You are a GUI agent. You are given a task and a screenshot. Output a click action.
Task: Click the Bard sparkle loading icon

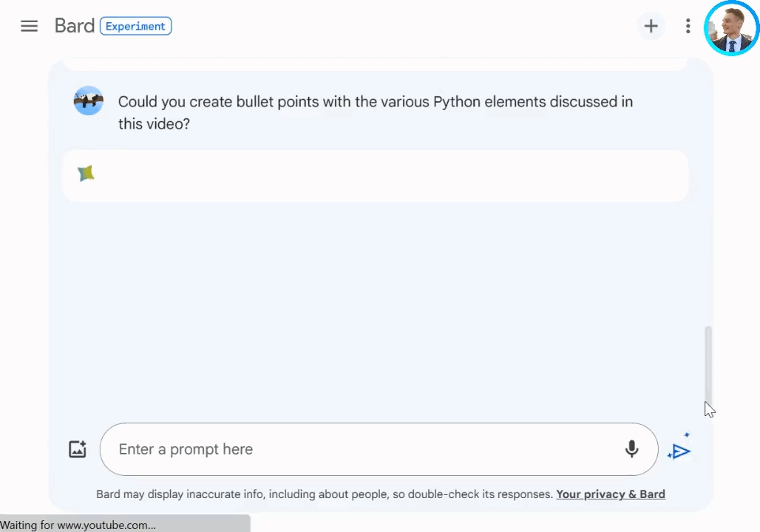click(x=86, y=174)
